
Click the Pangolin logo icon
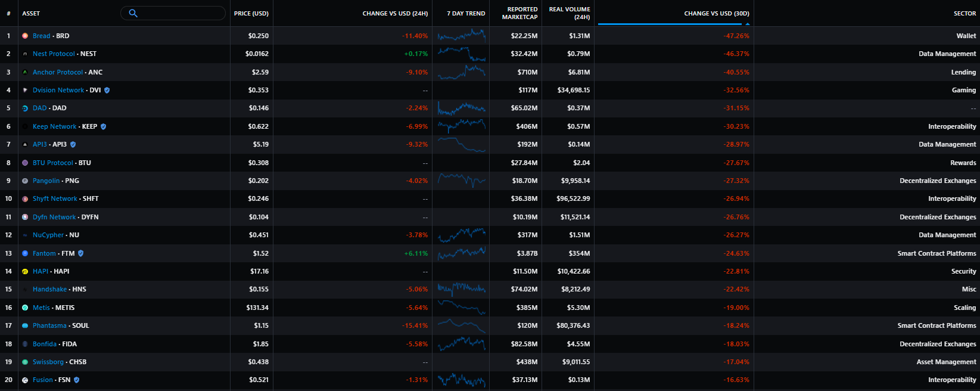click(25, 181)
